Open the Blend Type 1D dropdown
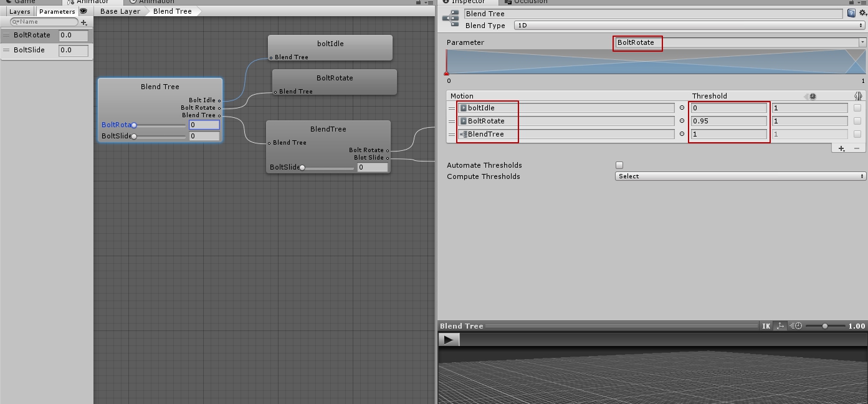868x404 pixels. pos(690,26)
